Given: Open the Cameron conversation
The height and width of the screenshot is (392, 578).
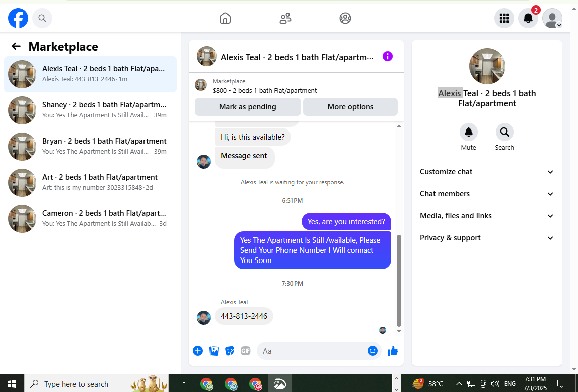Looking at the screenshot, I should (90, 219).
